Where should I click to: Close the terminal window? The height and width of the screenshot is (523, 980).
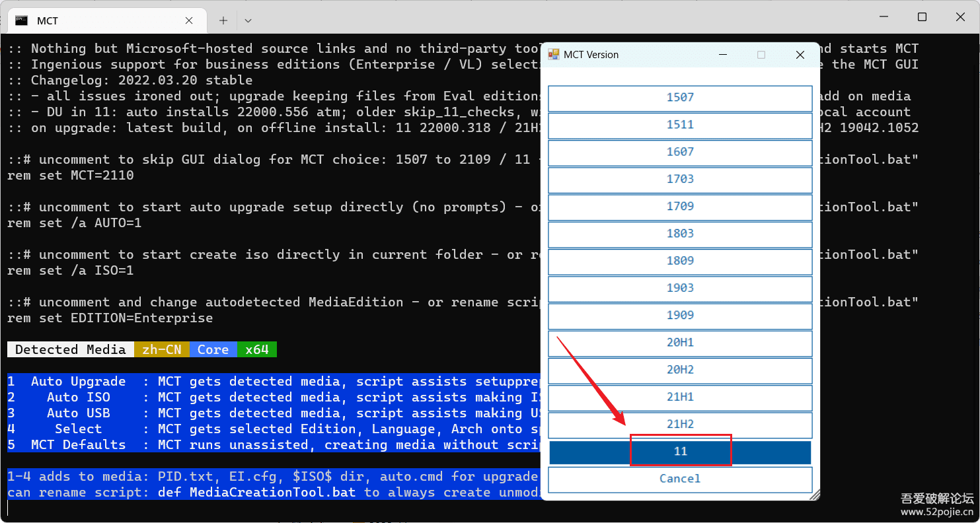[x=960, y=17]
